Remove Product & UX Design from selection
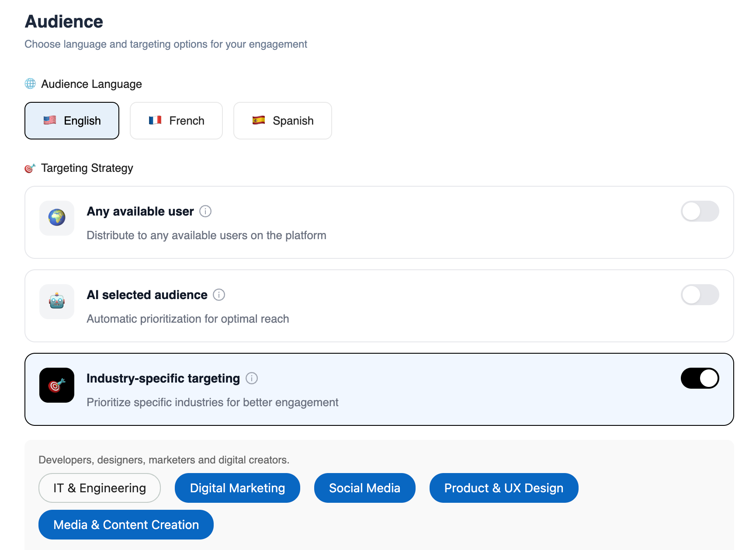The height and width of the screenshot is (550, 756). point(504,488)
